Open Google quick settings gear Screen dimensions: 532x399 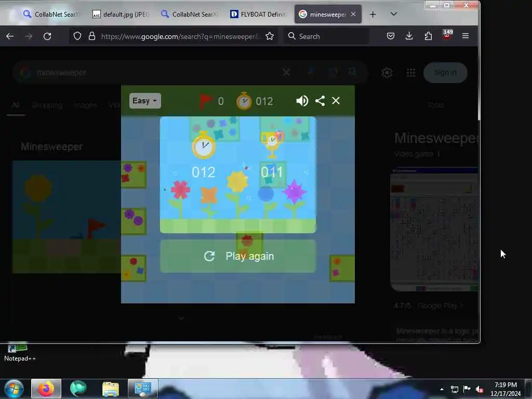coord(387,73)
